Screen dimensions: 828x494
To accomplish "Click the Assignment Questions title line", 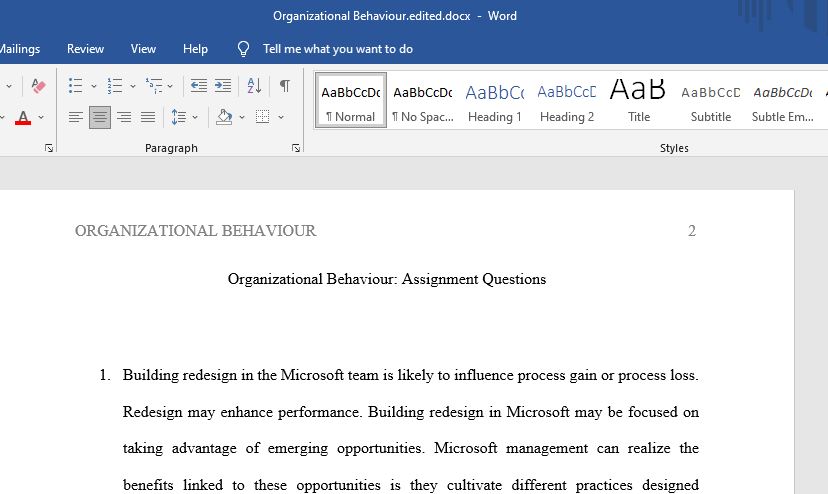I will [387, 279].
